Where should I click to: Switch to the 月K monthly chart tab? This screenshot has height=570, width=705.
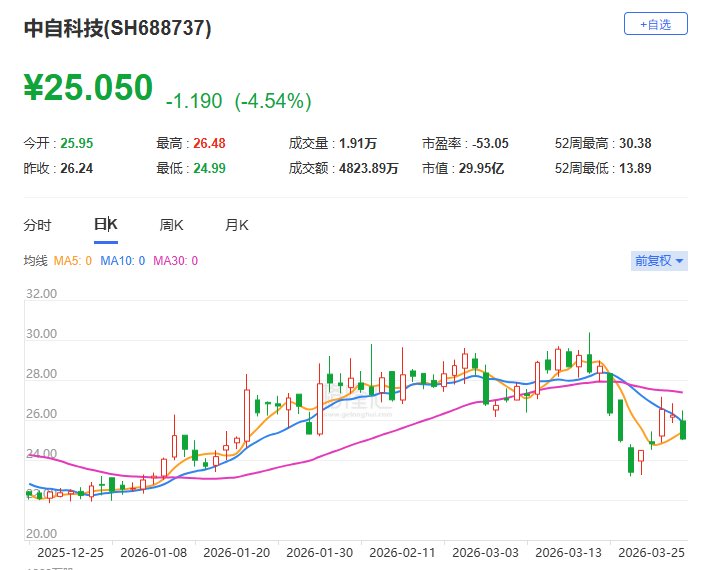point(237,225)
